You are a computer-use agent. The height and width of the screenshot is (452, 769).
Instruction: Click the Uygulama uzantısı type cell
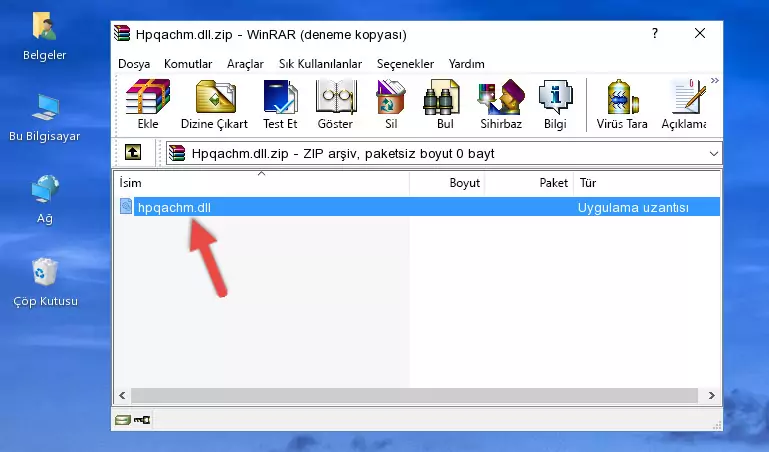click(x=633, y=207)
